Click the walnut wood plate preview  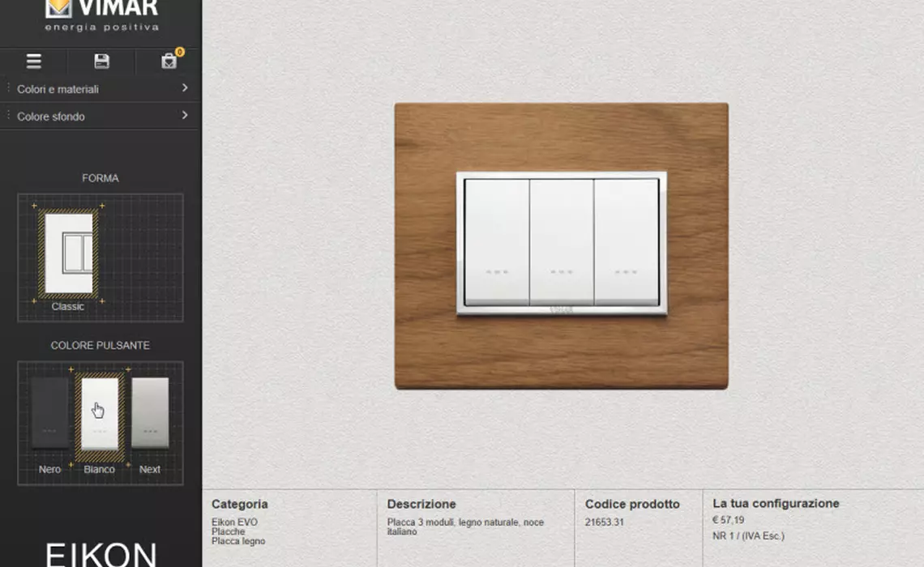(x=561, y=246)
